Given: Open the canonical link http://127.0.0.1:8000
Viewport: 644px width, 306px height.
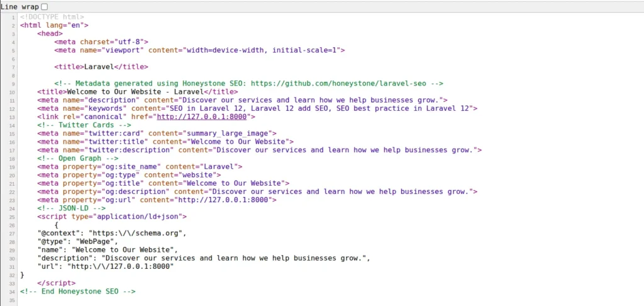Looking at the screenshot, I should pos(202,117).
